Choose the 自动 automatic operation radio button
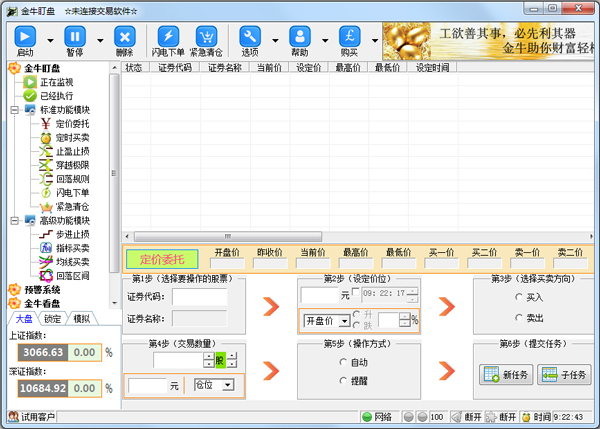 point(345,362)
